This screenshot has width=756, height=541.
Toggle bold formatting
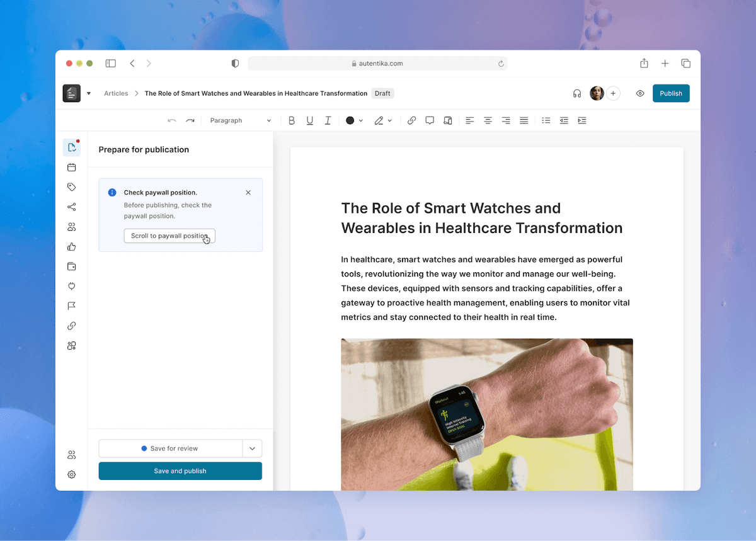click(x=292, y=120)
